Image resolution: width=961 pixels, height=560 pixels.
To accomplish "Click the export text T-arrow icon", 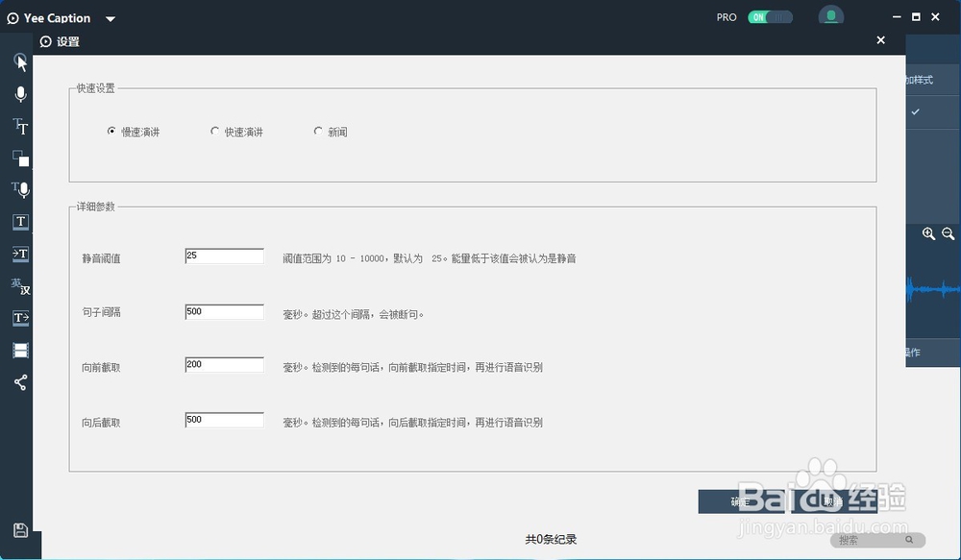I will pyautogui.click(x=21, y=317).
